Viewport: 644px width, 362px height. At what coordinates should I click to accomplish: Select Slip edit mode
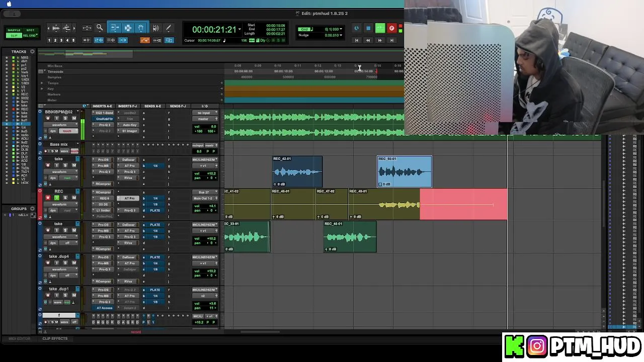[14, 35]
